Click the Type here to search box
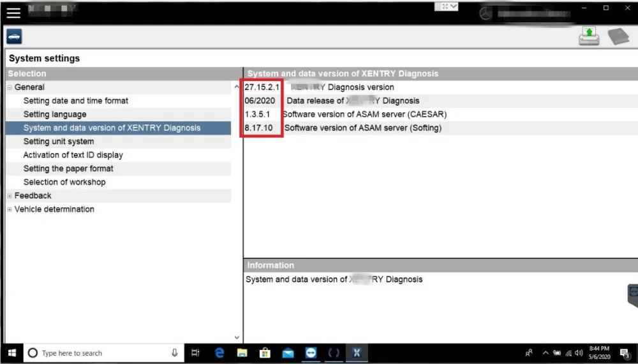The height and width of the screenshot is (364, 638). tap(104, 353)
